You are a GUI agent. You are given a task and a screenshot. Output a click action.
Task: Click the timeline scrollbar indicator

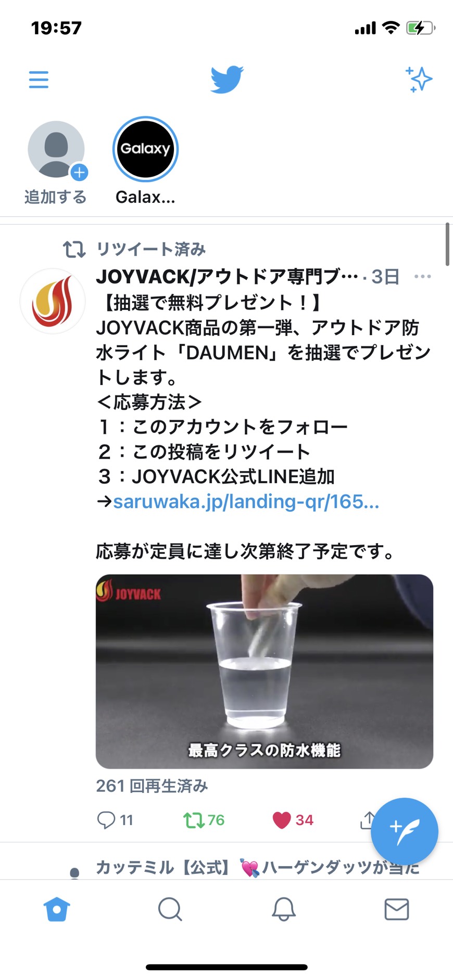pos(447,244)
